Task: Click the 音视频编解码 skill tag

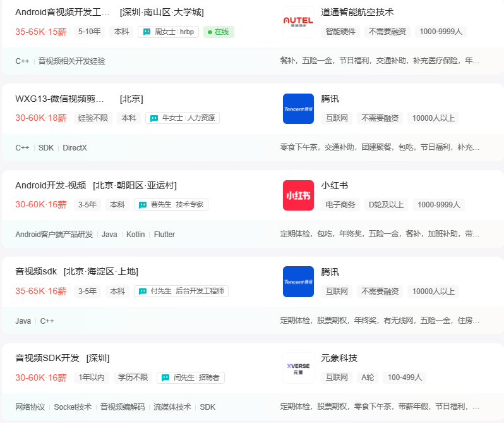Action: point(123,407)
